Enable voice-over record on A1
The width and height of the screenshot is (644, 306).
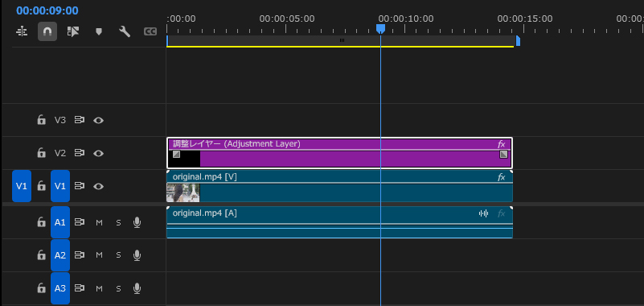click(x=137, y=222)
